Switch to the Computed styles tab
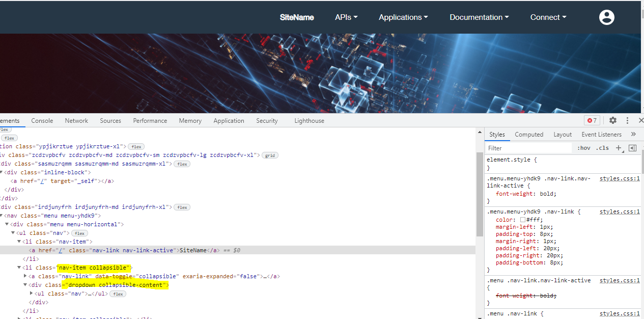The width and height of the screenshot is (644, 319). click(529, 135)
